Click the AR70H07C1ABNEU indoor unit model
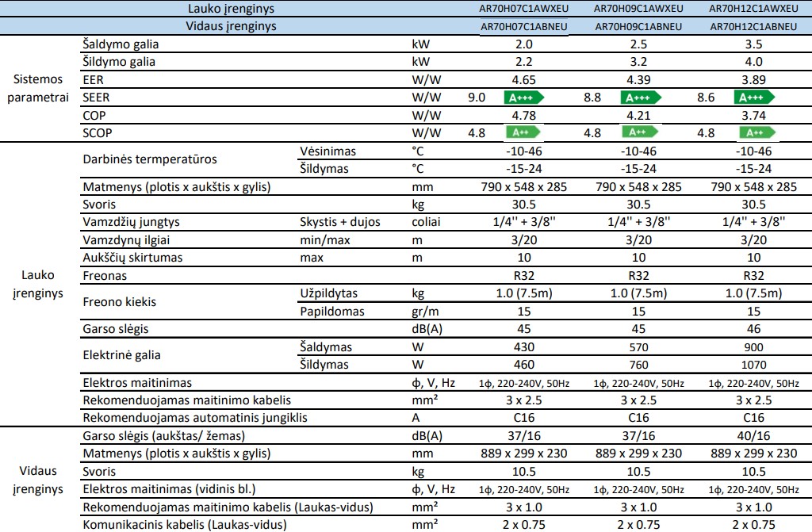812x532 pixels. [x=523, y=26]
